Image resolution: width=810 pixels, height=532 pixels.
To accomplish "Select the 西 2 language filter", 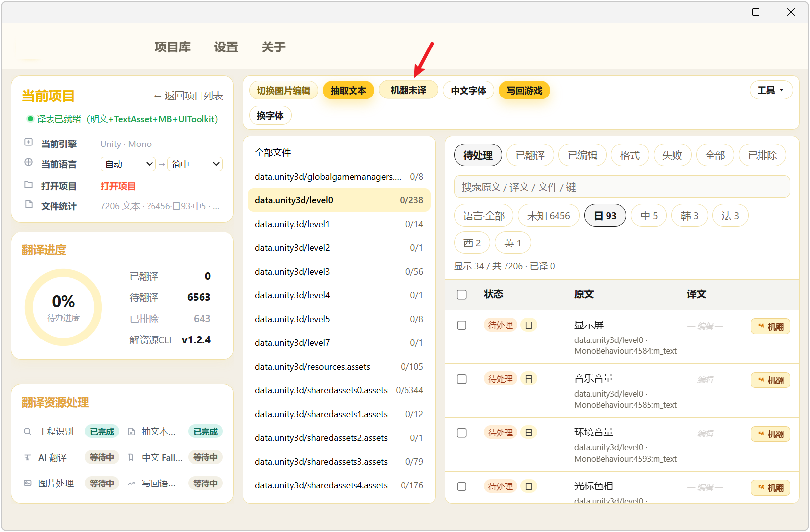I will click(x=472, y=243).
